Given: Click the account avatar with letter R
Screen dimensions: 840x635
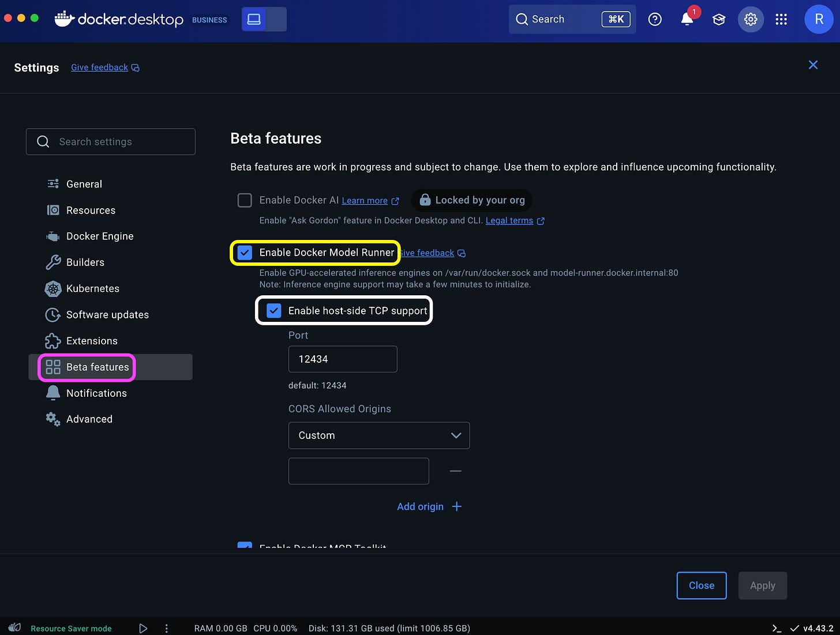Looking at the screenshot, I should 819,19.
